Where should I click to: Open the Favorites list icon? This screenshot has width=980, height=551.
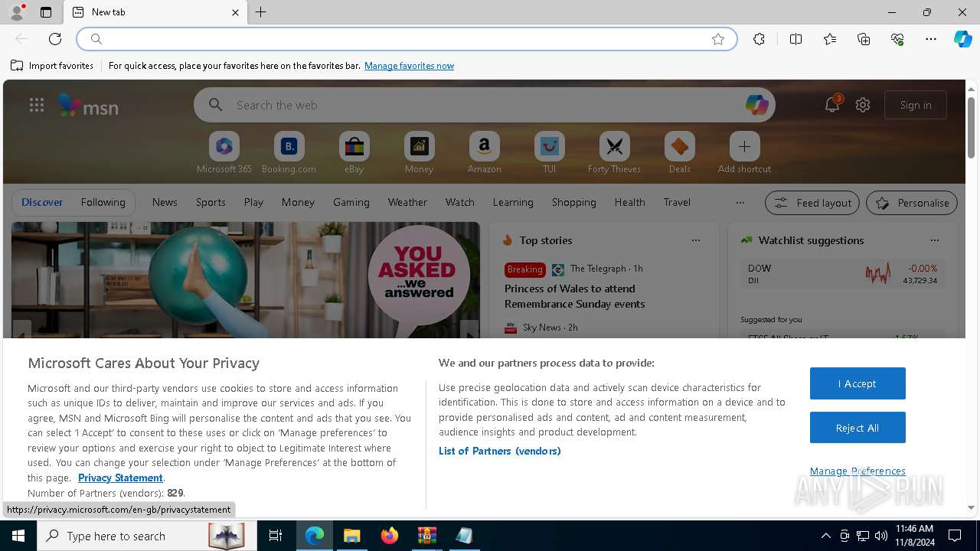point(830,39)
